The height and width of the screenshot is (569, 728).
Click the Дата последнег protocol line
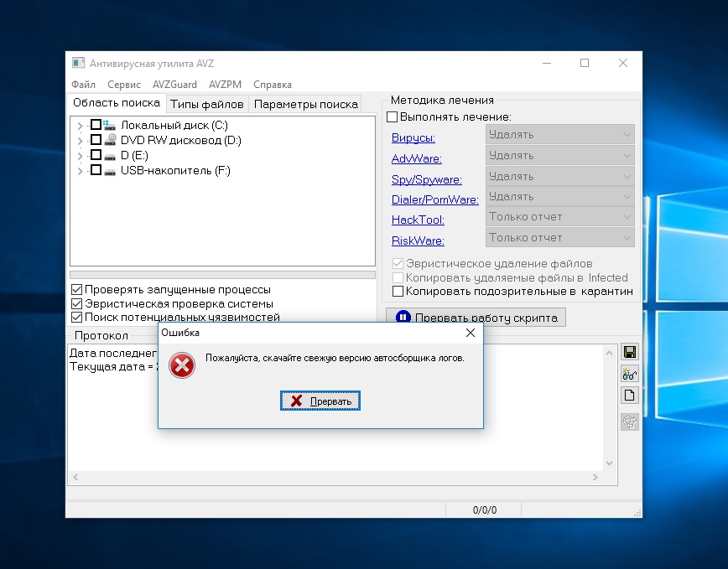(x=114, y=354)
